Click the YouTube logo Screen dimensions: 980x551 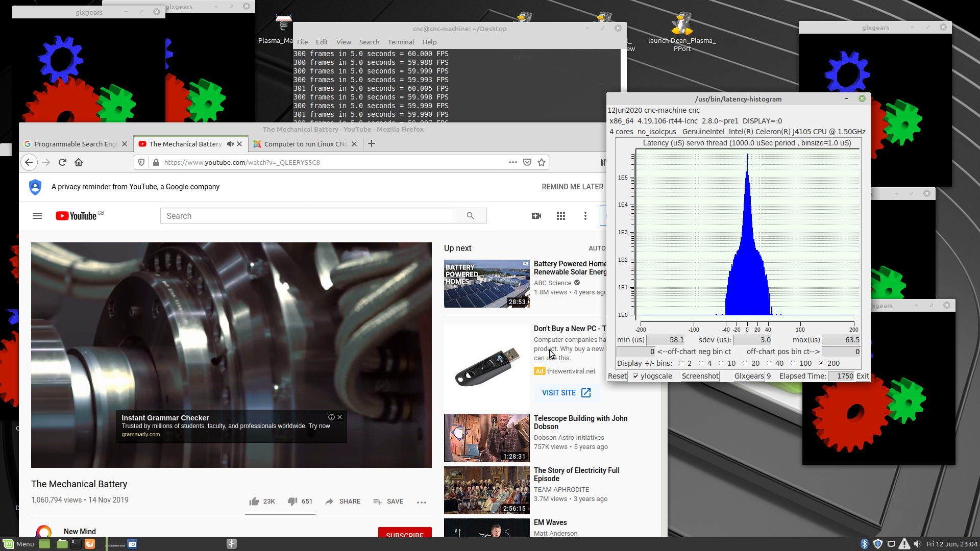point(76,216)
